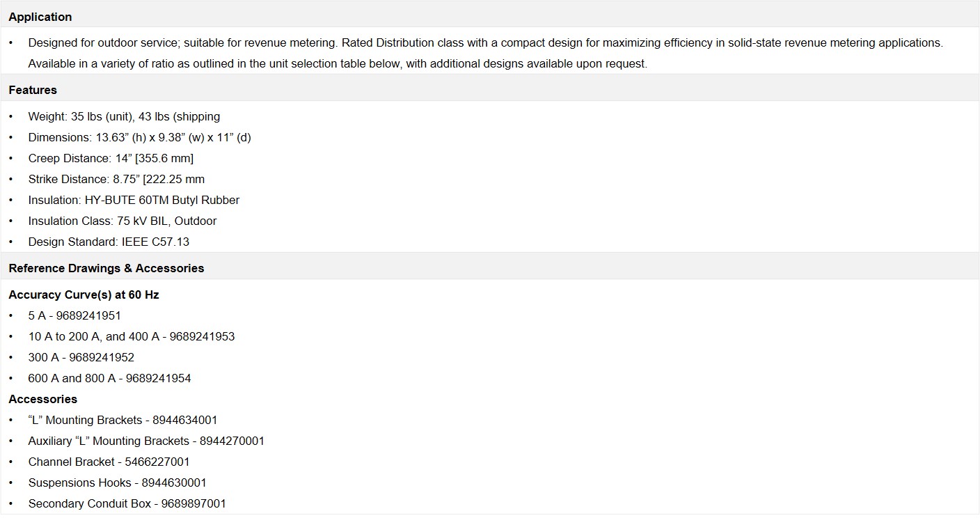The width and height of the screenshot is (980, 518).
Task: Click the Features section header
Action: tap(33, 90)
